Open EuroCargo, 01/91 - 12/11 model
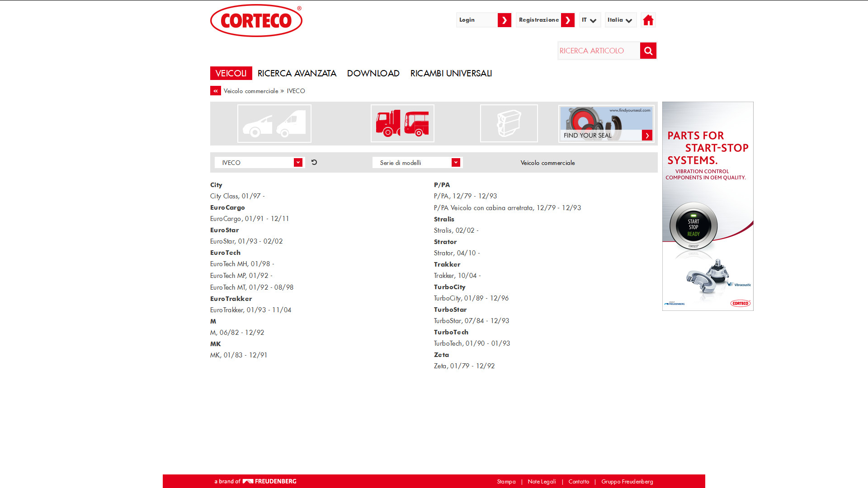This screenshot has height=488, width=868. pyautogui.click(x=250, y=219)
